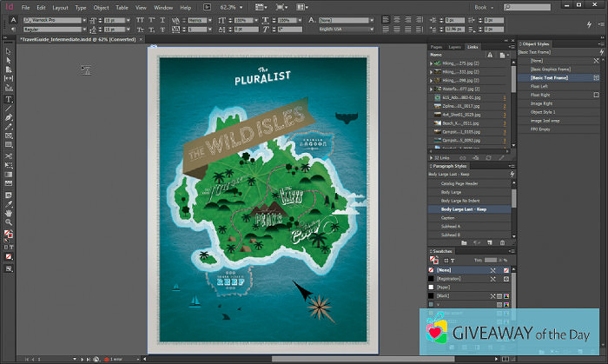Image resolution: width=608 pixels, height=364 pixels.
Task: Select the Selection tool arrow
Action: (x=9, y=50)
